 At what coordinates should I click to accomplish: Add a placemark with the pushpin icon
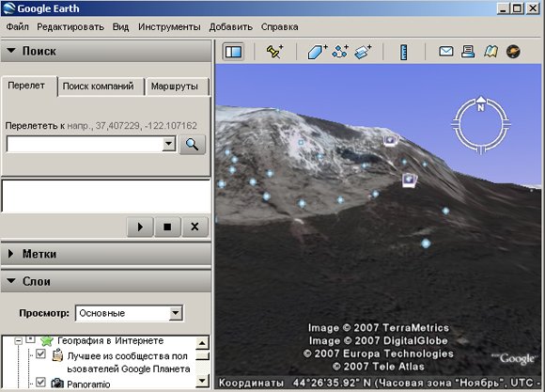click(274, 52)
